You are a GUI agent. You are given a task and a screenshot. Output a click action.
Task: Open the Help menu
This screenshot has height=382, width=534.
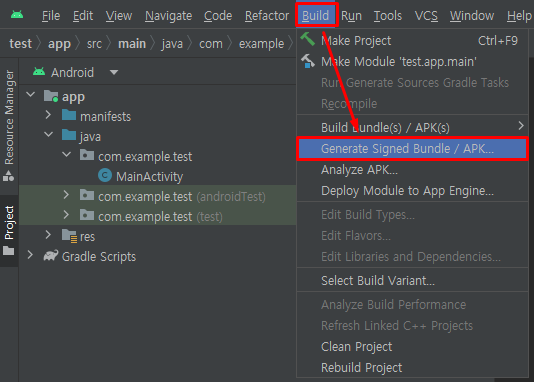pos(519,16)
